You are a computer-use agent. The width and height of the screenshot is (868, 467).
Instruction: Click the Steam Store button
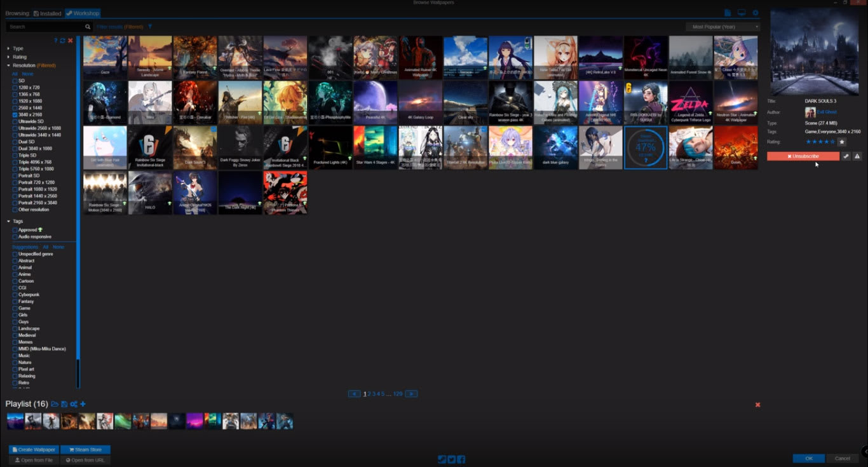tap(85, 449)
